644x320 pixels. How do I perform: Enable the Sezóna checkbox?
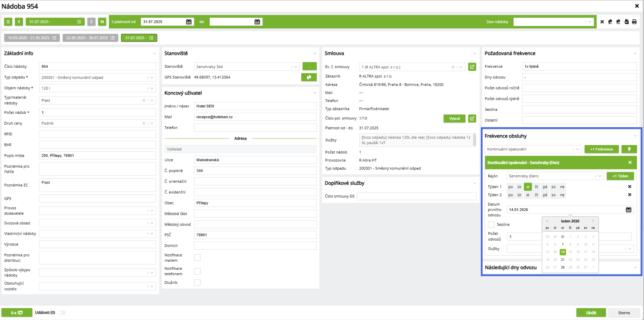tap(491, 225)
